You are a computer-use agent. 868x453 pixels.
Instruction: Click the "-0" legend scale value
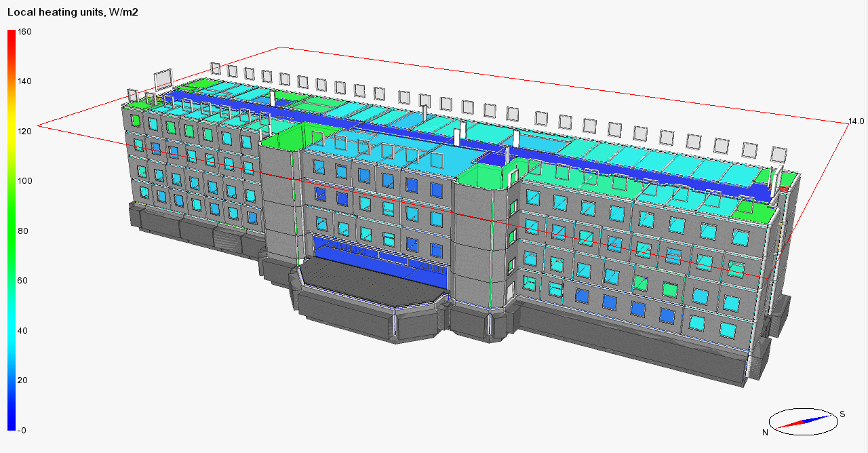pyautogui.click(x=22, y=430)
